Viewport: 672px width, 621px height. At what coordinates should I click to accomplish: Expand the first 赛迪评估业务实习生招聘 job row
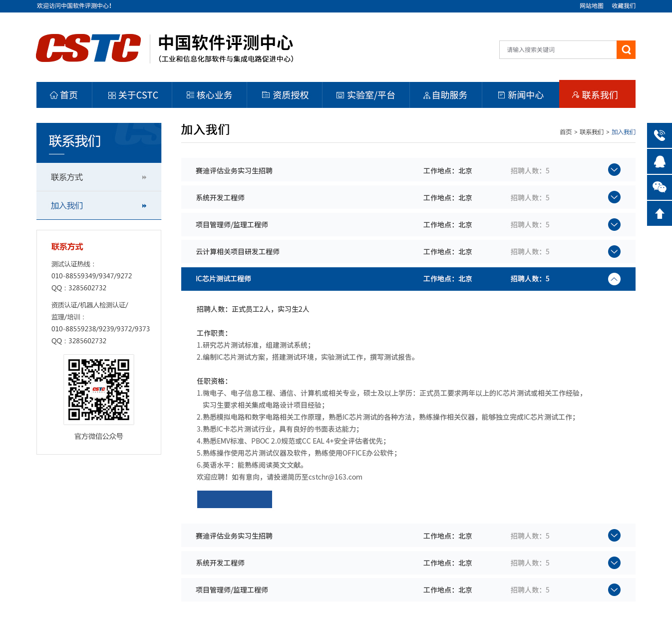coord(614,170)
